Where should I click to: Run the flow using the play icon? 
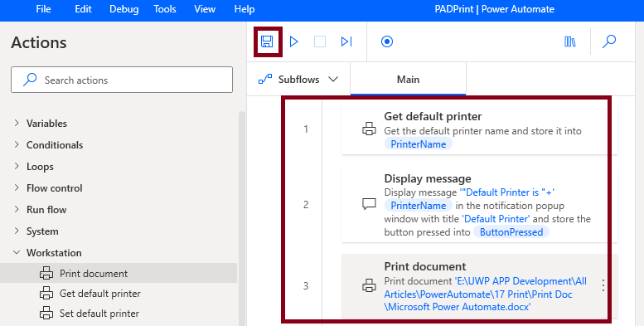293,41
